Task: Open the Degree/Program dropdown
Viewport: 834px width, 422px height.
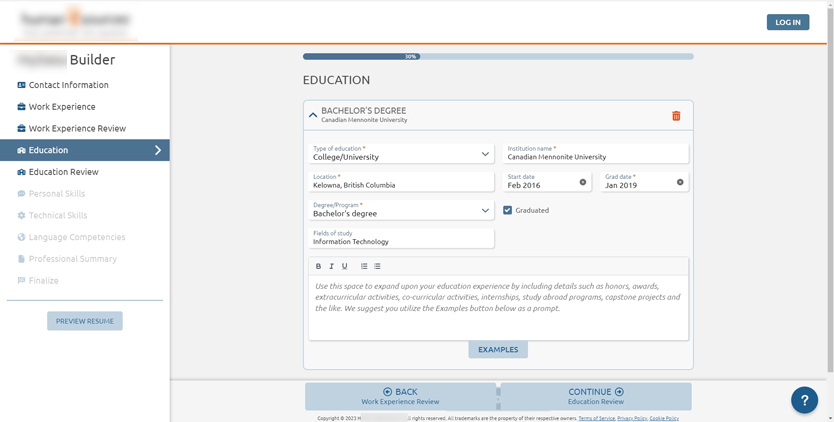Action: (x=485, y=210)
